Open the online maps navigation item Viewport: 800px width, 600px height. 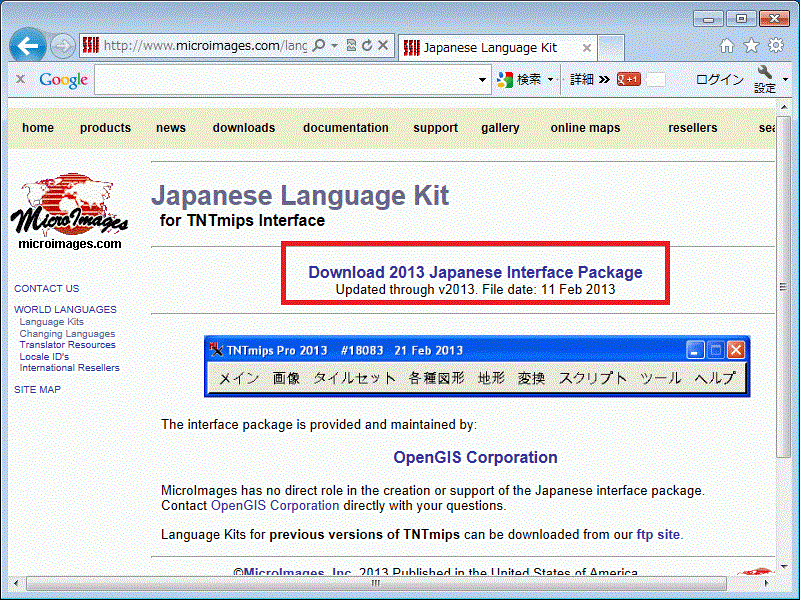click(x=586, y=128)
